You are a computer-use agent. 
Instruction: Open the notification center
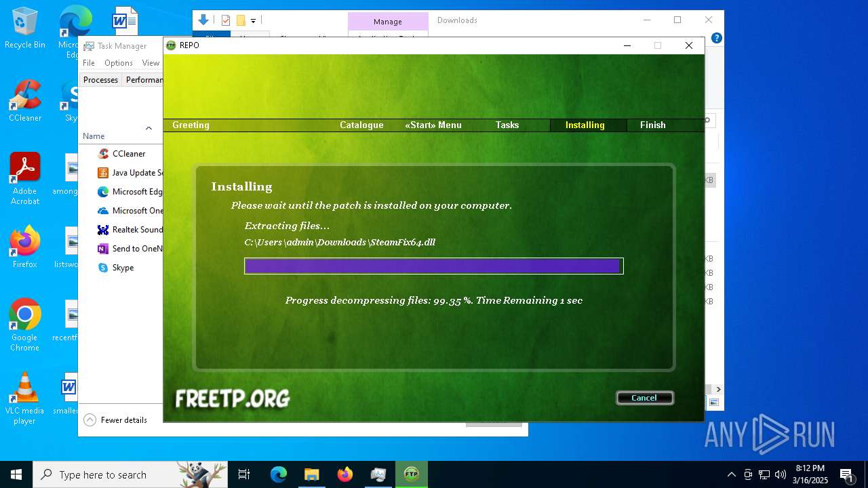pos(846,474)
